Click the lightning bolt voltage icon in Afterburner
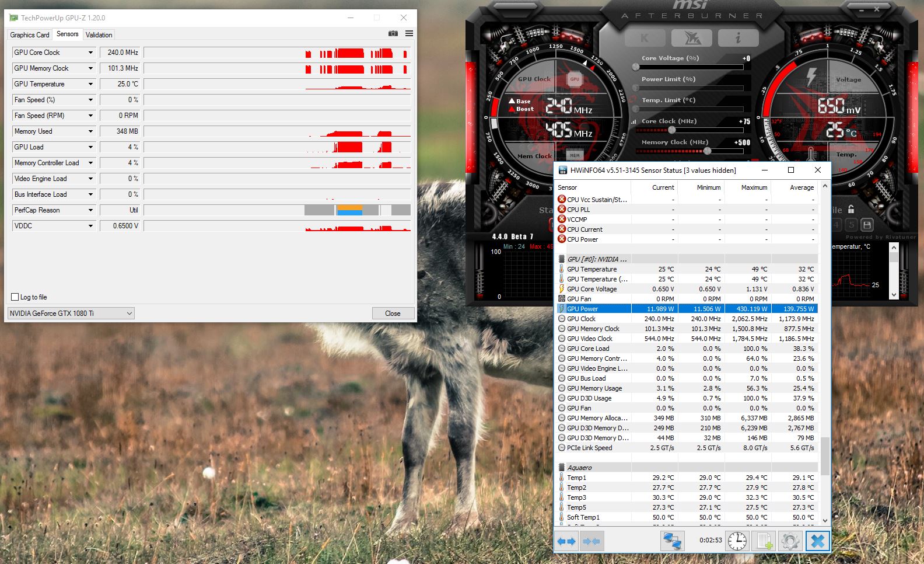This screenshot has height=564, width=924. coord(811,76)
